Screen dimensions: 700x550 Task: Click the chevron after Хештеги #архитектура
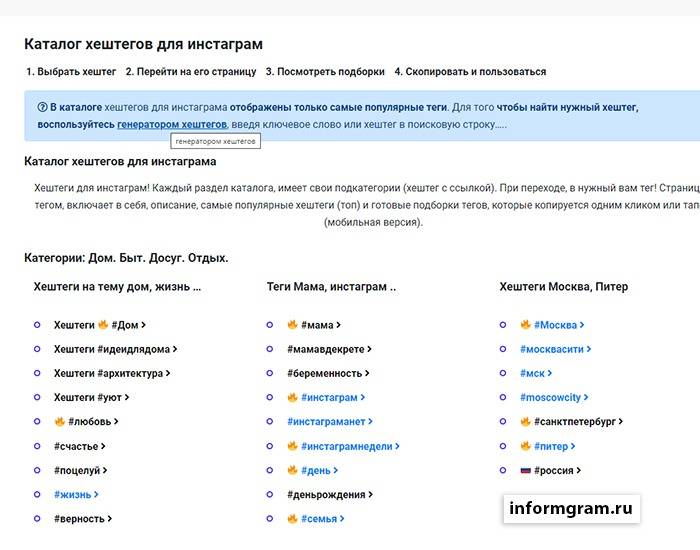tap(168, 373)
